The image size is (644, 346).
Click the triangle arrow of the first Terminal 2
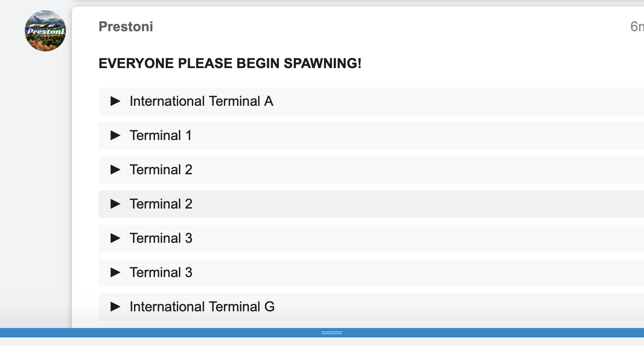coord(115,170)
